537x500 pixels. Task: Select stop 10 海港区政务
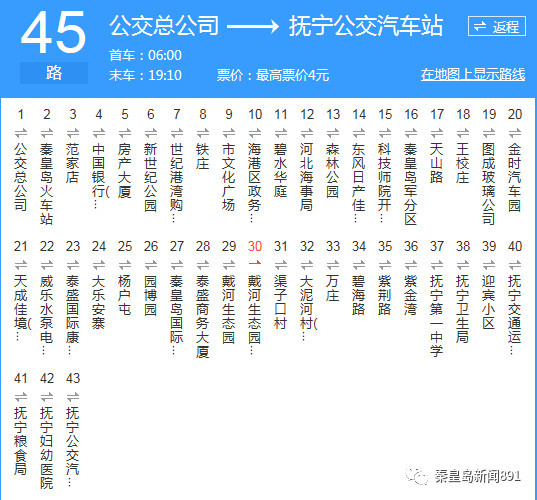click(255, 183)
